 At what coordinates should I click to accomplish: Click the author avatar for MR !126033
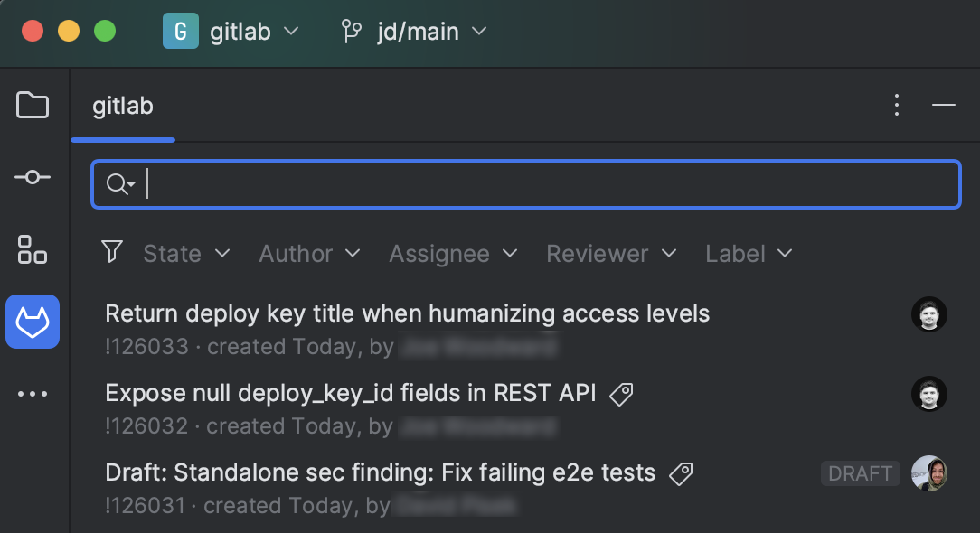click(928, 314)
